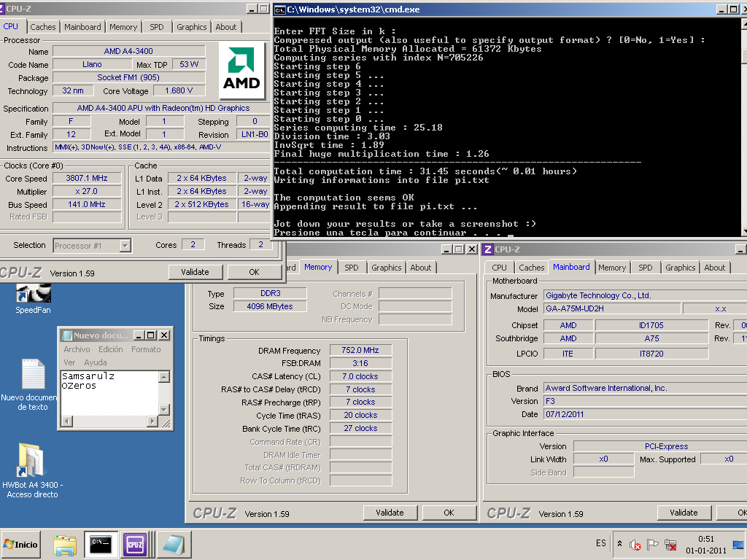The width and height of the screenshot is (747, 560).
Task: Open the Action Center flag tray icon
Action: click(x=653, y=544)
